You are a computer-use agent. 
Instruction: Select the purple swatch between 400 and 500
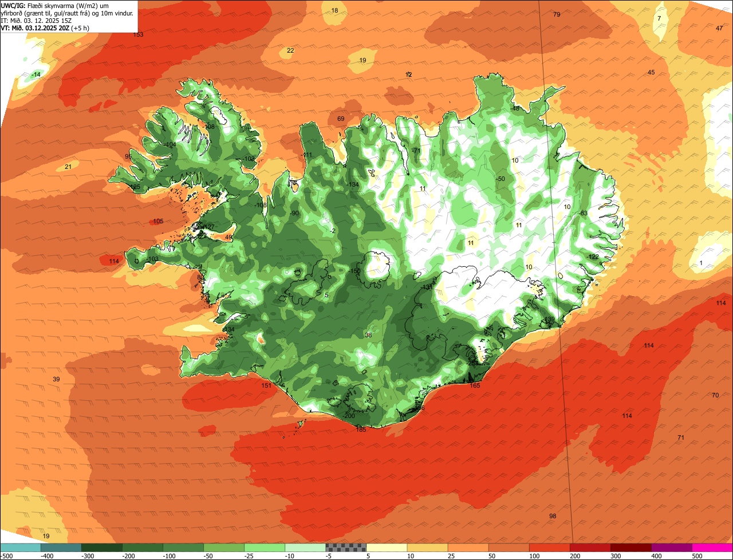point(671,547)
